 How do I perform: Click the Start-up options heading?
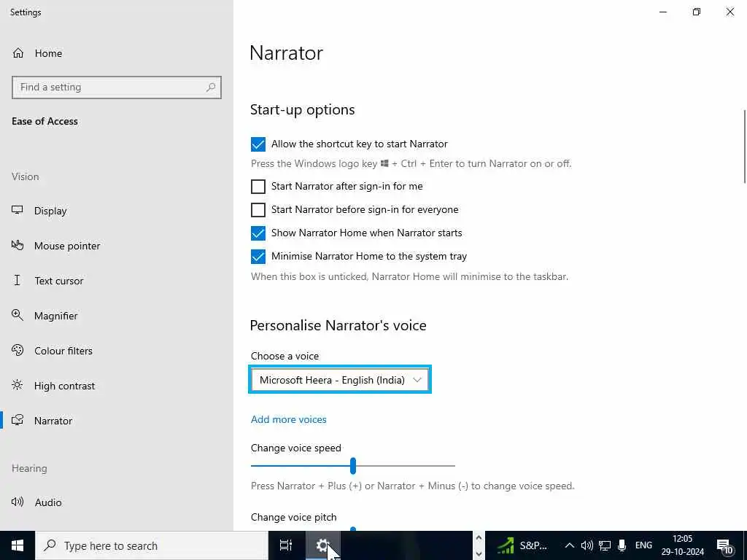click(x=303, y=109)
